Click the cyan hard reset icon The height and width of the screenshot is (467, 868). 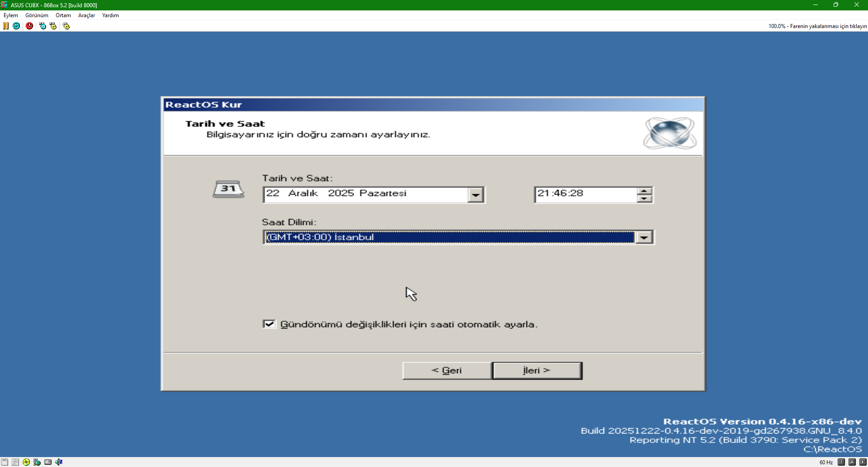pyautogui.click(x=16, y=26)
